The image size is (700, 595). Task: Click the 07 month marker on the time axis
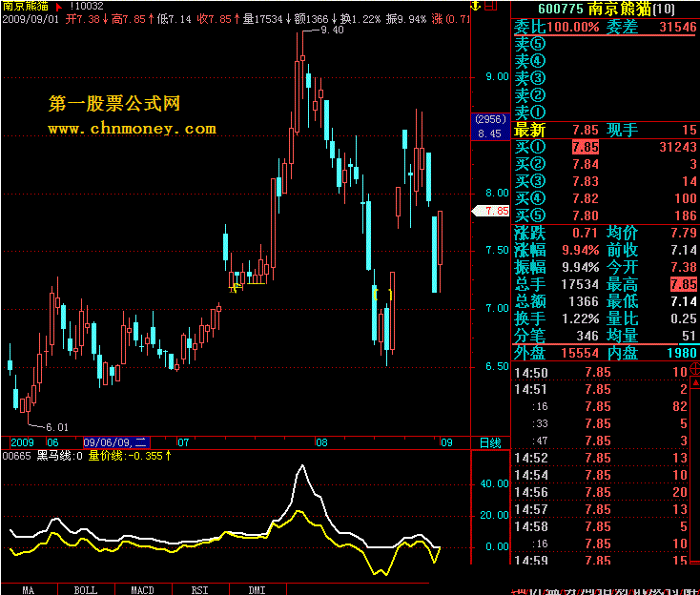click(183, 442)
